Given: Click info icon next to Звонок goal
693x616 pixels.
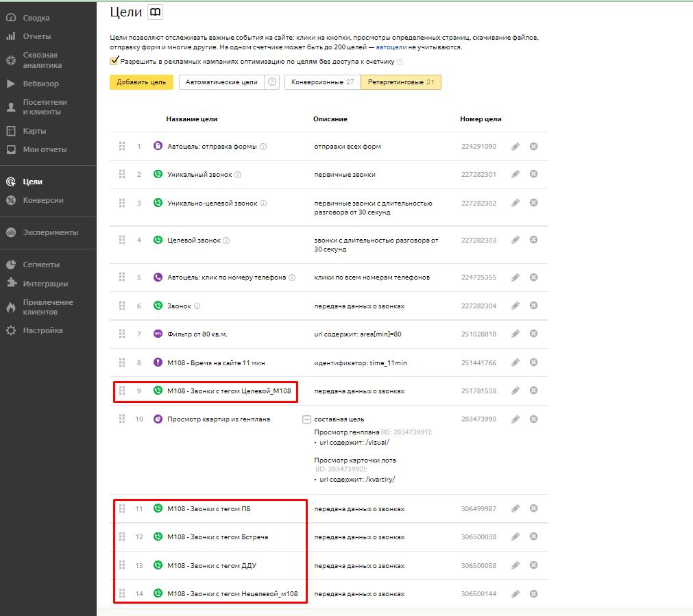Looking at the screenshot, I should [197, 306].
